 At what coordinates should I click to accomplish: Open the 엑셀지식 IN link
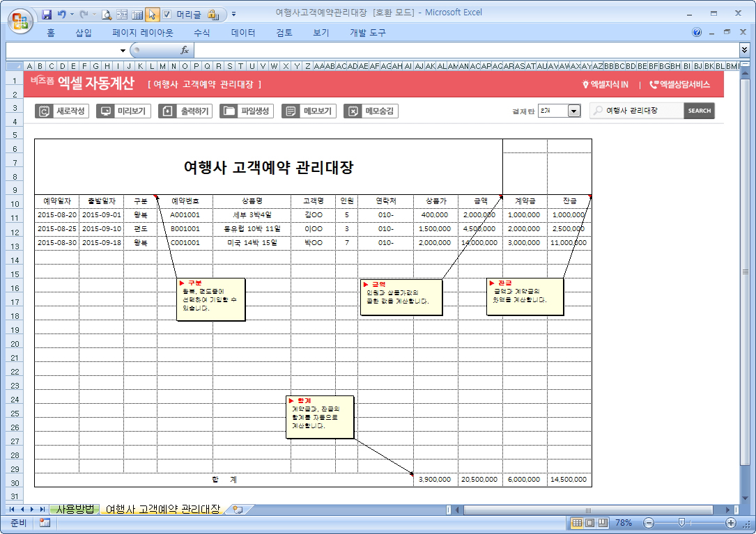(605, 84)
